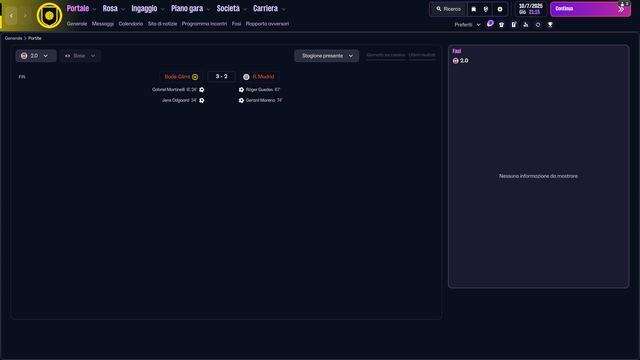The image size is (640, 360).
Task: Open the Preferiti dropdown
Action: [x=467, y=24]
